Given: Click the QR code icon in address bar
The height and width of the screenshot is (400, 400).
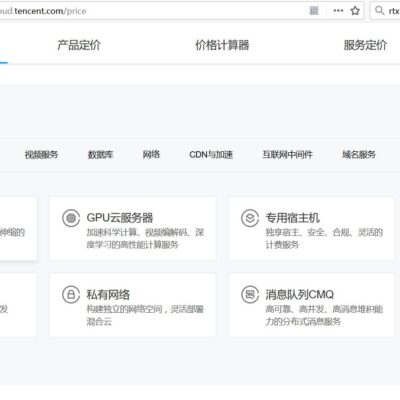Looking at the screenshot, I should [314, 11].
